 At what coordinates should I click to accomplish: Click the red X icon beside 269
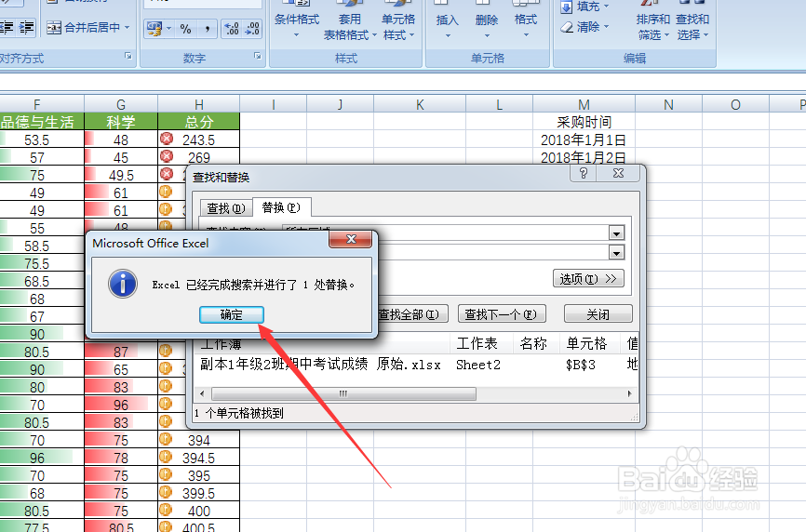pos(166,156)
